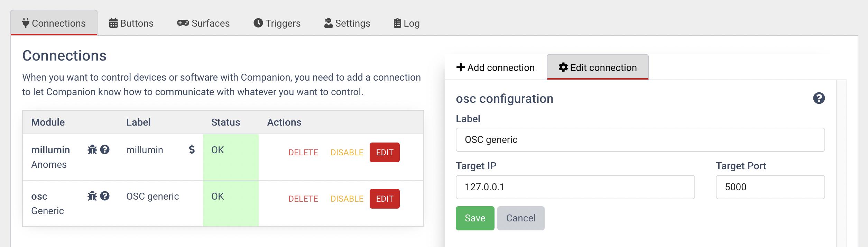Image resolution: width=868 pixels, height=247 pixels.
Task: Cancel editing the osc connection
Action: pos(520,218)
